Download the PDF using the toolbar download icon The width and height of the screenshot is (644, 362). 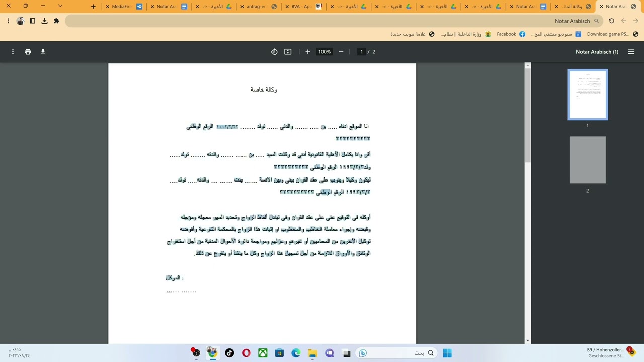pos(43,52)
